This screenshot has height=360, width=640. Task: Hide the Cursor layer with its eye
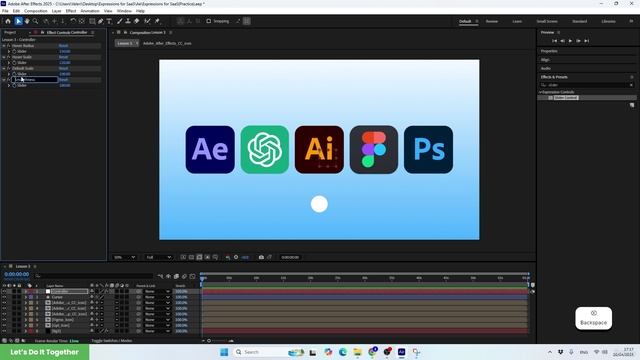point(4,297)
